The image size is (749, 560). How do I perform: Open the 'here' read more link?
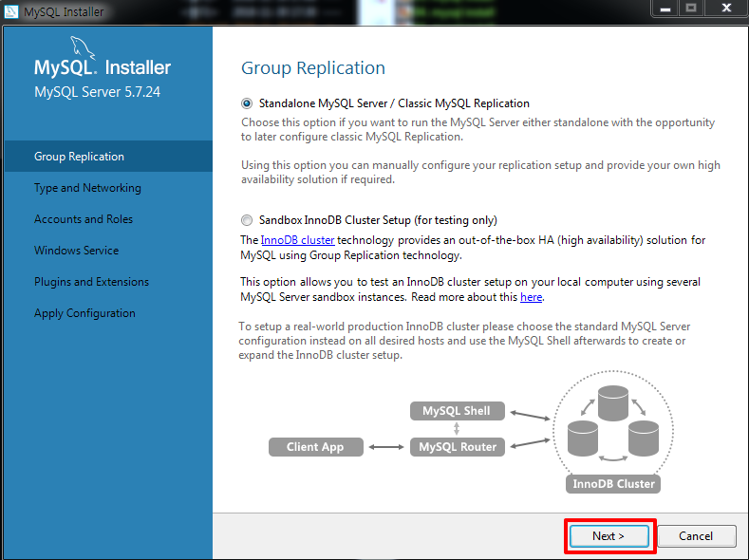click(x=531, y=297)
